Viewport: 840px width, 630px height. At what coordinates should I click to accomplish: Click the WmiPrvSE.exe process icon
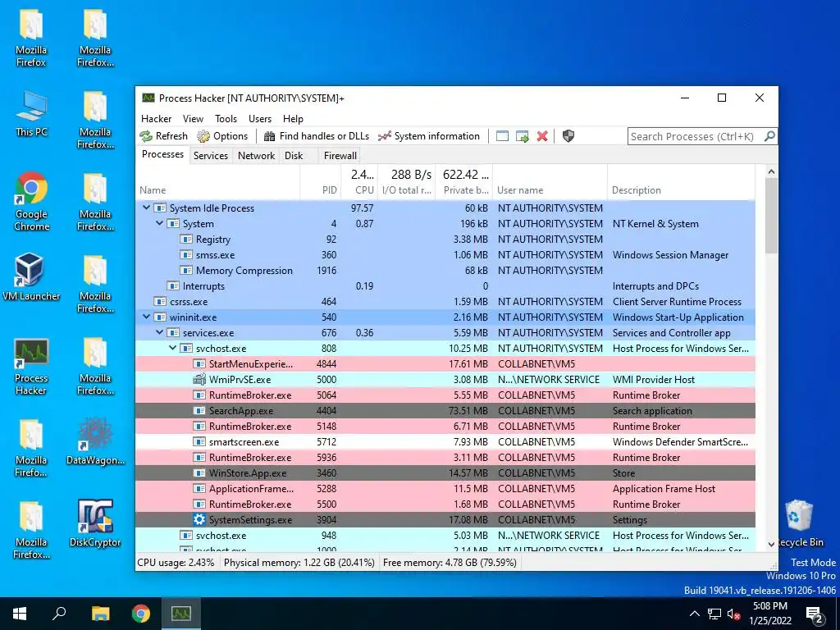pos(199,379)
